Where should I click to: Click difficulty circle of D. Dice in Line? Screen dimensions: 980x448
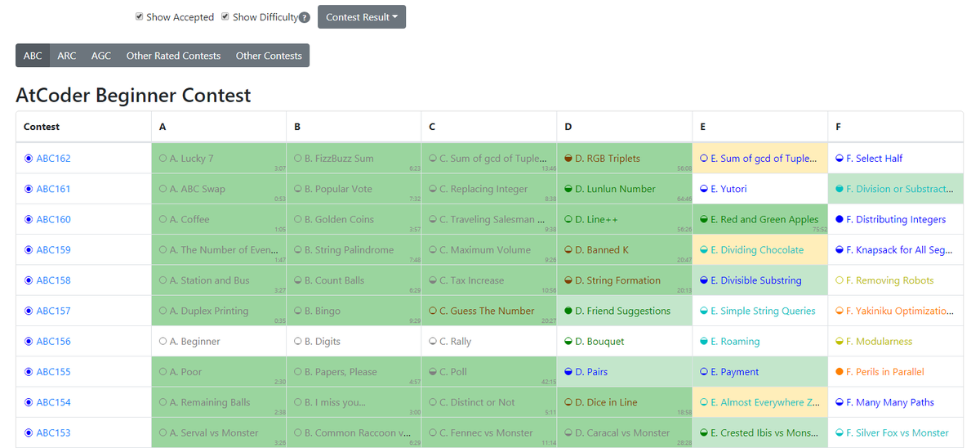pyautogui.click(x=568, y=402)
